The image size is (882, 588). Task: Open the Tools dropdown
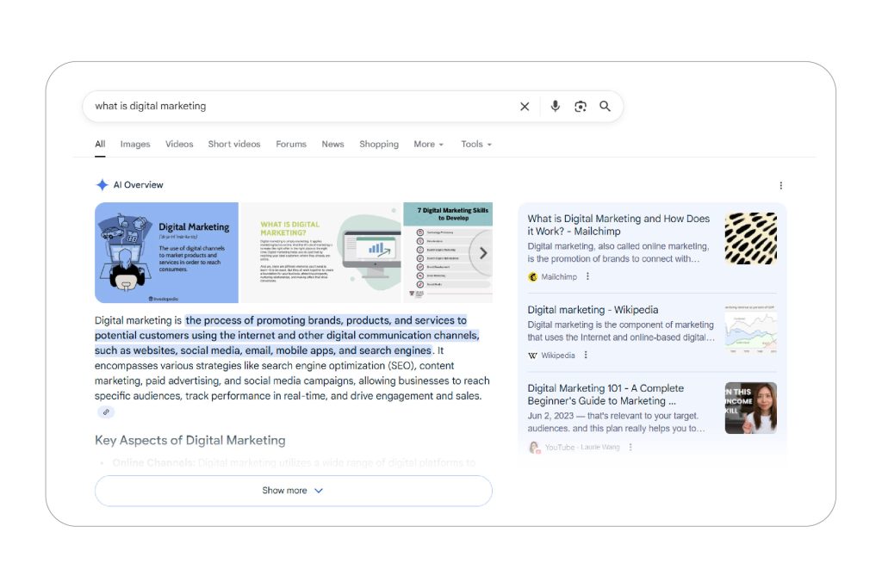pos(476,145)
